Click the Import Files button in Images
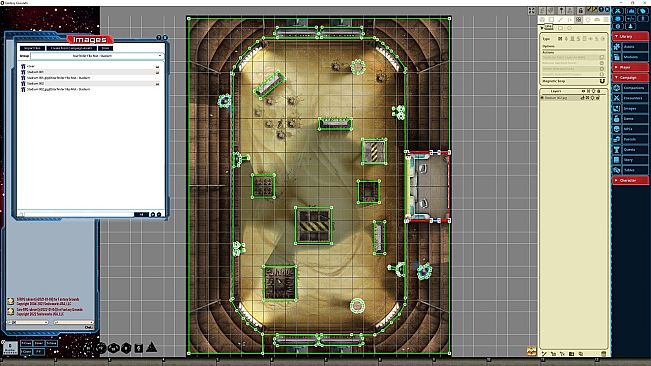This screenshot has width=651, height=366. [x=32, y=48]
